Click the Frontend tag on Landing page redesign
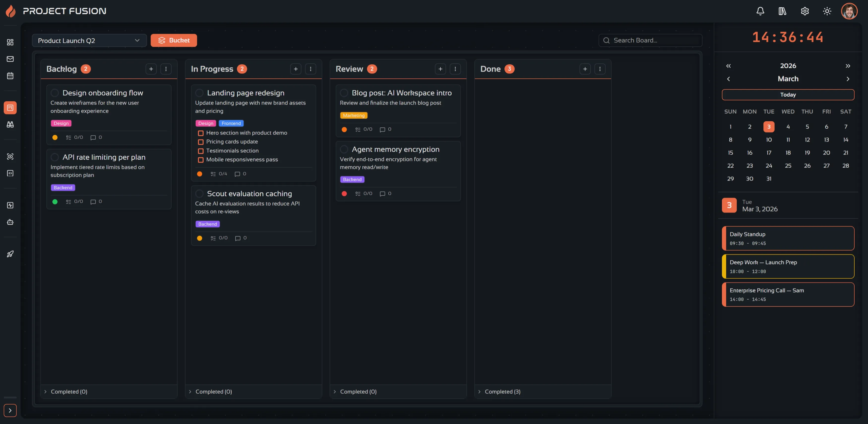The image size is (868, 424). click(231, 123)
